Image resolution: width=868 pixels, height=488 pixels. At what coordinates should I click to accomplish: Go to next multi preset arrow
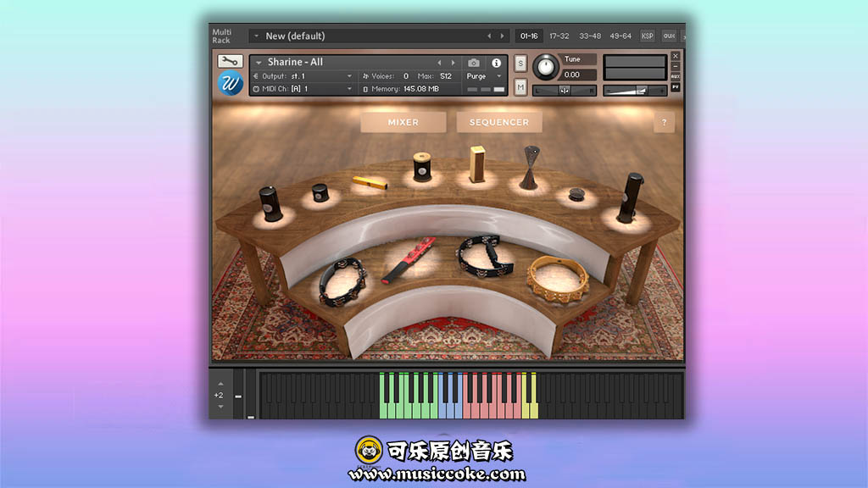[502, 36]
